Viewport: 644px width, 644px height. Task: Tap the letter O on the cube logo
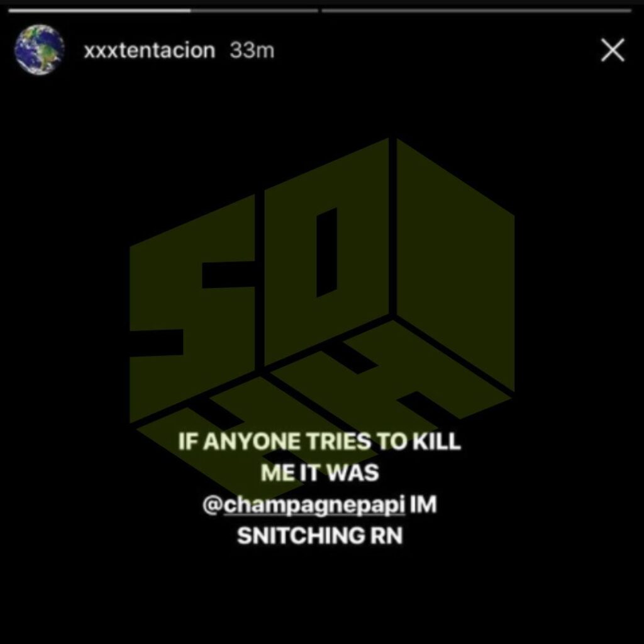click(326, 252)
